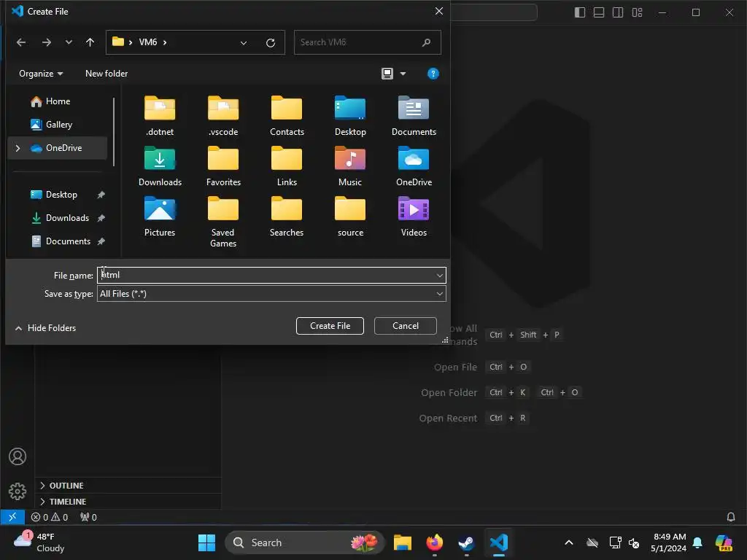Select the Searches folder
The image size is (747, 560).
286,217
